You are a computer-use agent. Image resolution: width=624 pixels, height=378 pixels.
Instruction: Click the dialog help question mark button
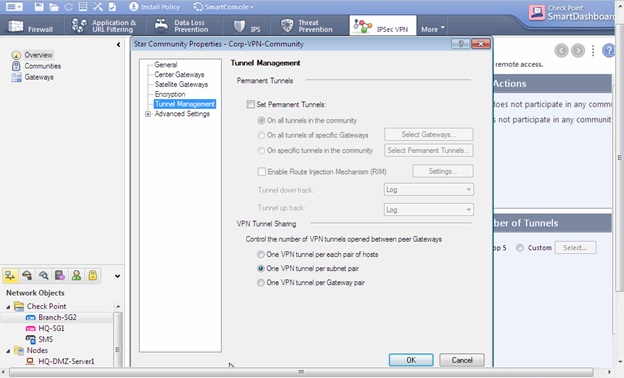[x=461, y=44]
